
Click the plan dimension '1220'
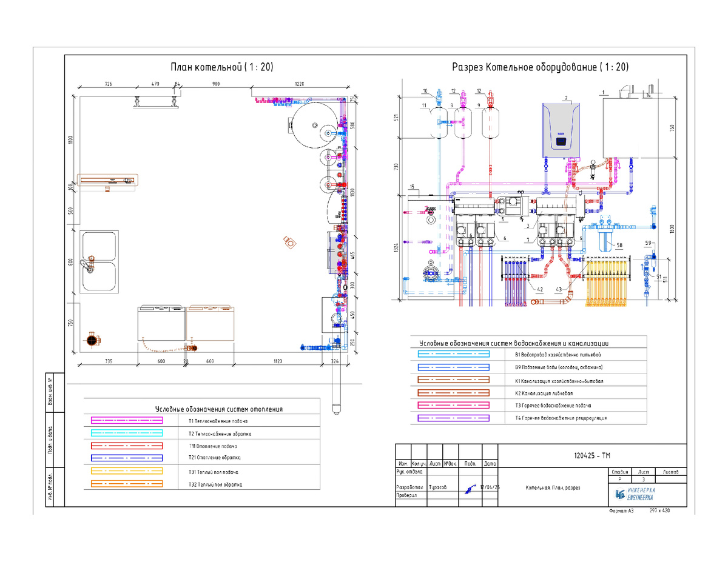pyautogui.click(x=300, y=83)
